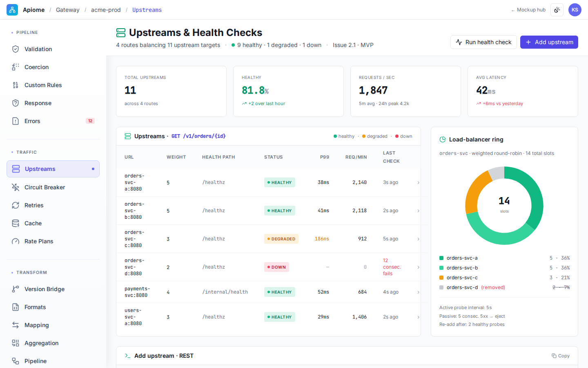Click the /internal/health path cell
This screenshot has height=368, width=588.
click(x=225, y=292)
